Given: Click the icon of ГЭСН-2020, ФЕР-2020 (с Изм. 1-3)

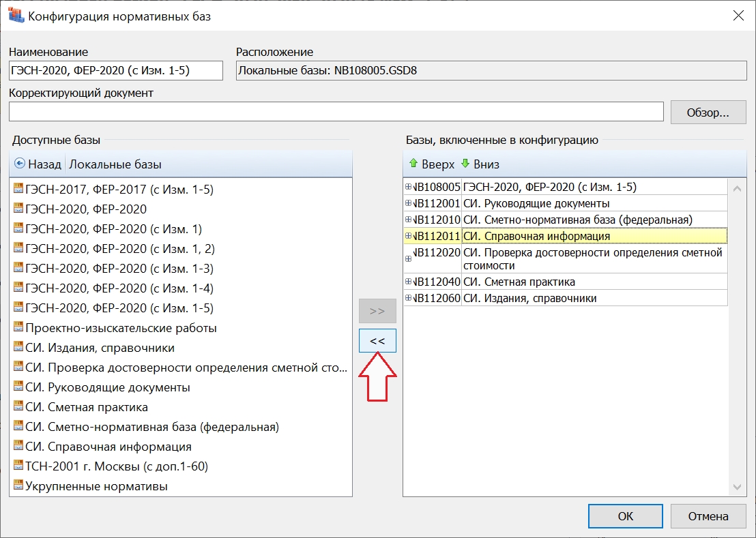Looking at the screenshot, I should point(18,267).
